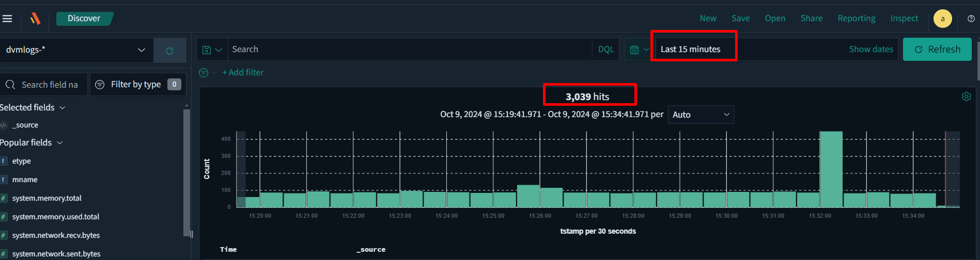The image size is (980, 260).
Task: Open the calendar quick date menu
Action: (639, 50)
